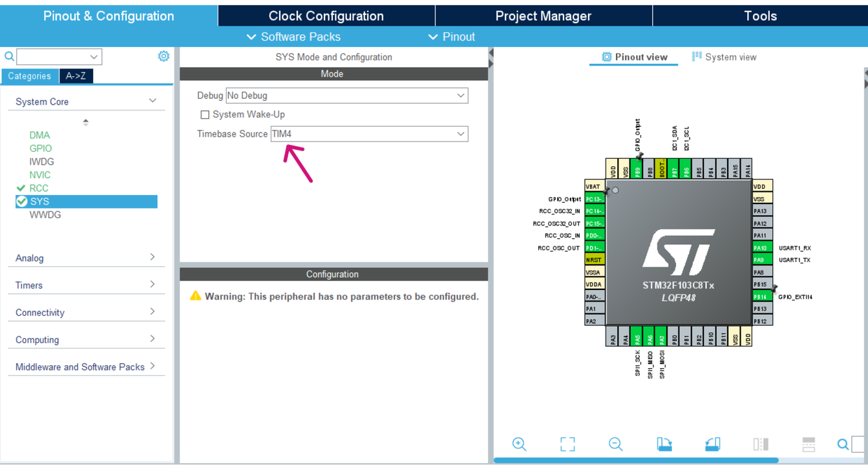Click the warning triangle icon
This screenshot has width=868, height=465.
(195, 296)
